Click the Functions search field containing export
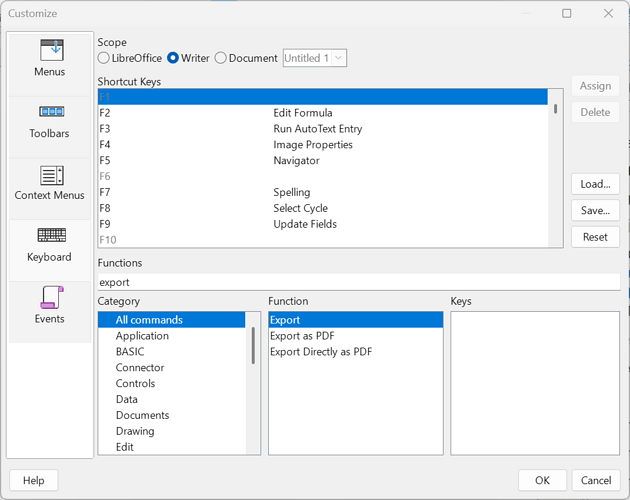Viewport: 630px width, 500px height. coord(359,282)
